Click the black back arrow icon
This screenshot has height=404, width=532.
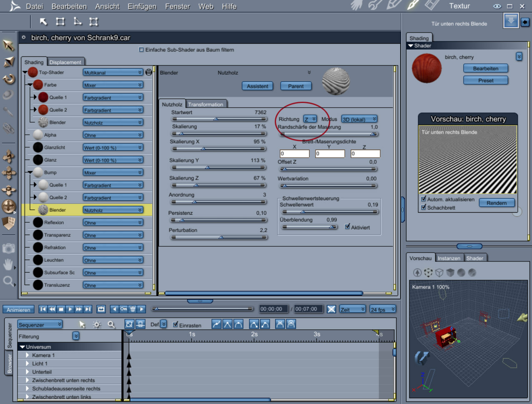point(525,22)
